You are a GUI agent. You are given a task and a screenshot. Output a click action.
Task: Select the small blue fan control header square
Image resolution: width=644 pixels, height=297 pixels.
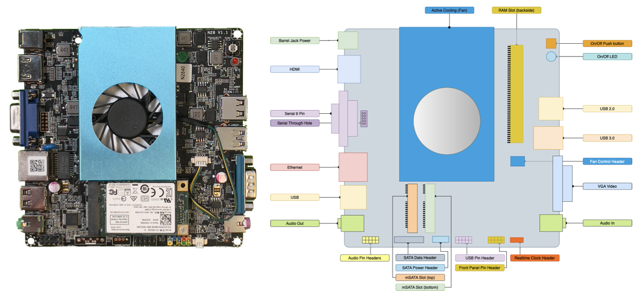517,161
